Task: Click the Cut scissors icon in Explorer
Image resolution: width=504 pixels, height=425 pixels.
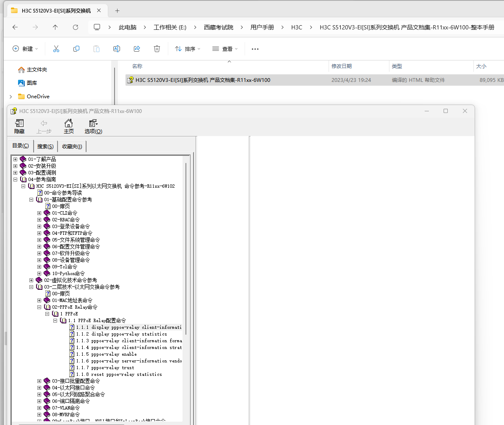Action: pos(56,49)
